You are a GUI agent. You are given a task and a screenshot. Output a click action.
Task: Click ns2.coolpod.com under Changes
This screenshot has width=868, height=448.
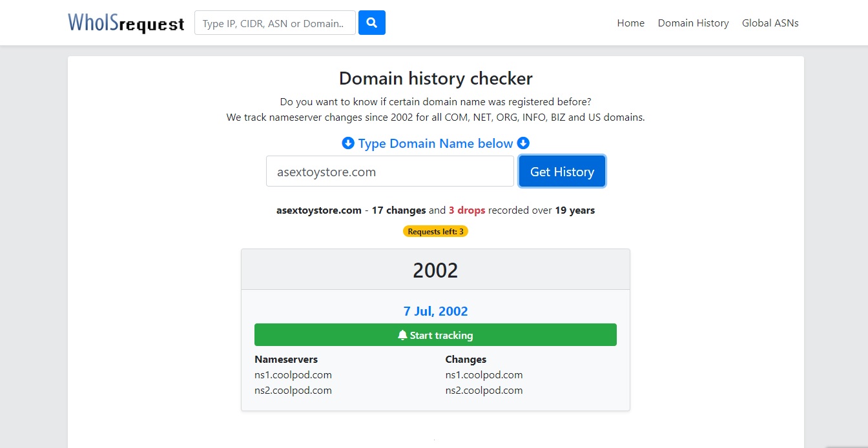click(484, 390)
